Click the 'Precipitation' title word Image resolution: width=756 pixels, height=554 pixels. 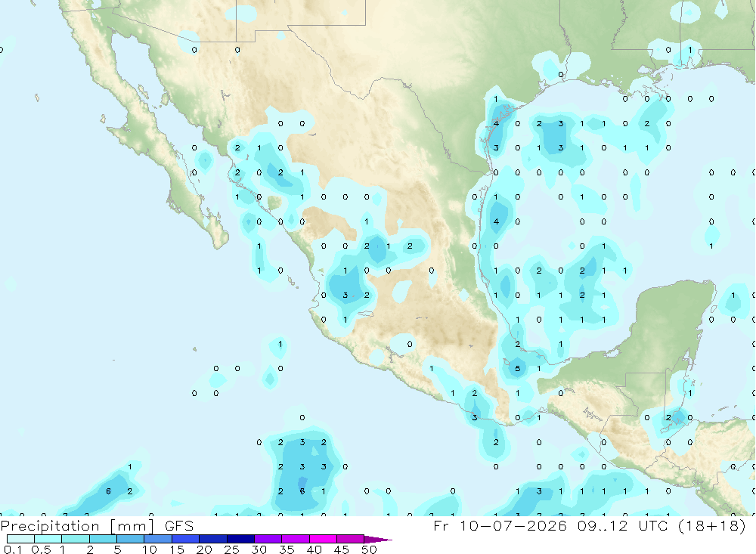[50, 526]
